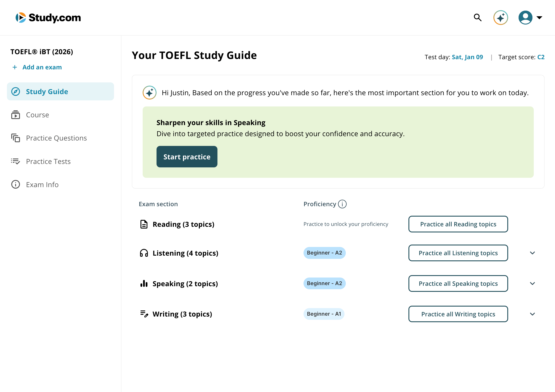The image size is (555, 392).
Task: Show Proficiency info tooltip icon
Action: [342, 204]
